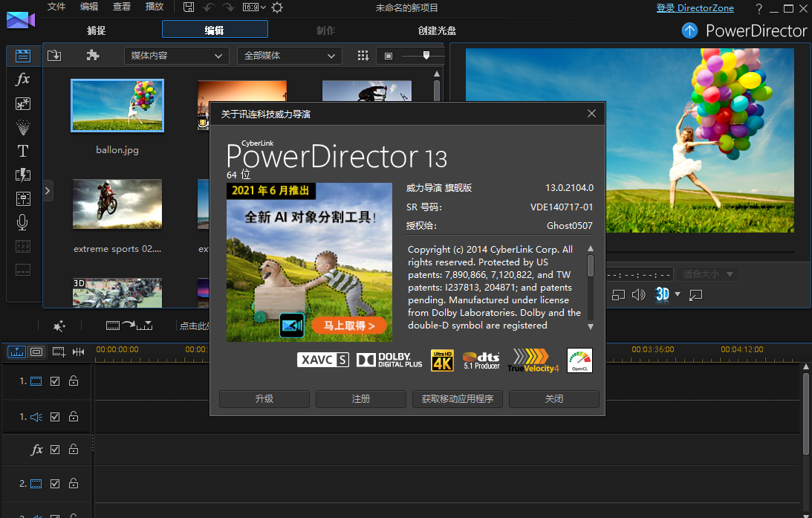Open the Subtitle Room icon

[23, 270]
